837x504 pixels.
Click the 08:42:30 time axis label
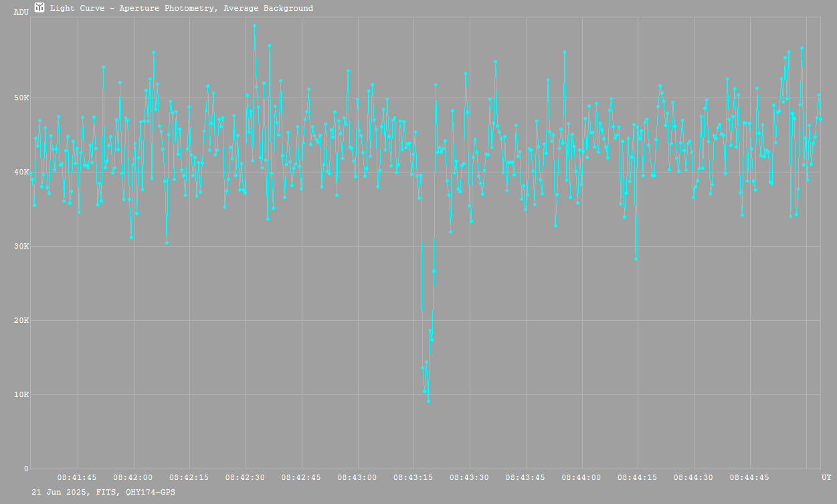(246, 478)
